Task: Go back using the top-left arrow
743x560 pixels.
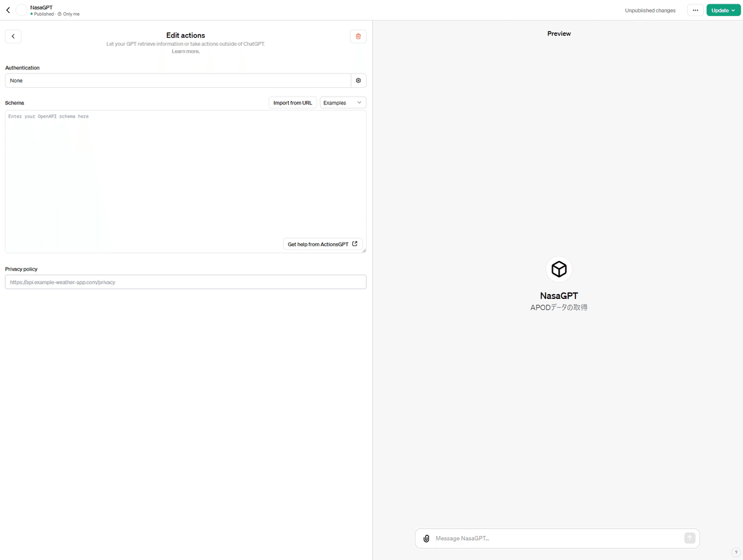Action: [x=8, y=10]
